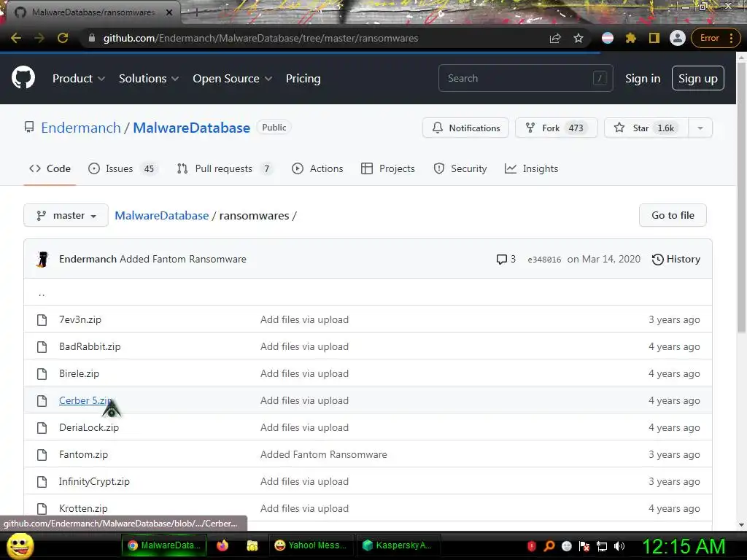
Task: Expand the Solutions menu
Action: 149,79
